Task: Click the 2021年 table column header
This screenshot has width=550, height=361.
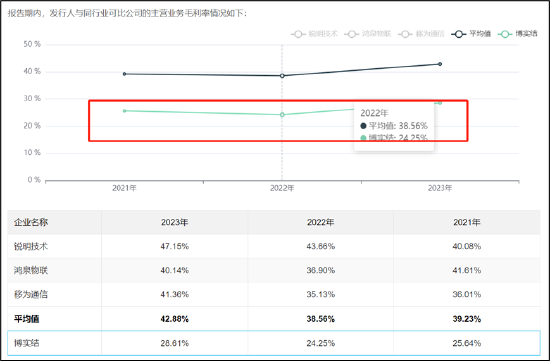Action: (x=467, y=222)
